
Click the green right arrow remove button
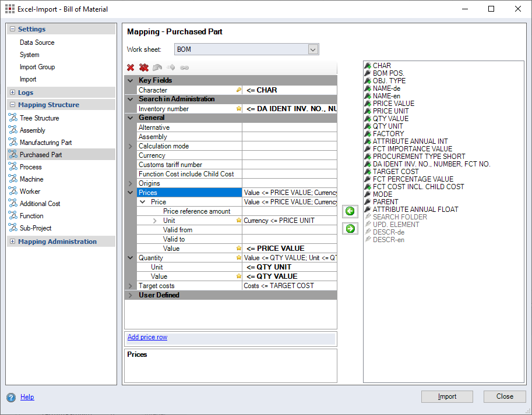tap(350, 229)
